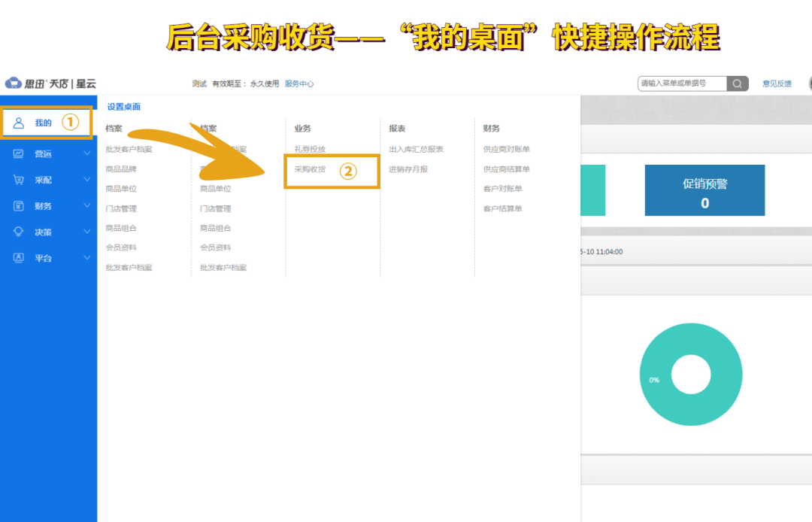Open the 服务中心 link
This screenshot has width=812, height=522.
pos(300,83)
